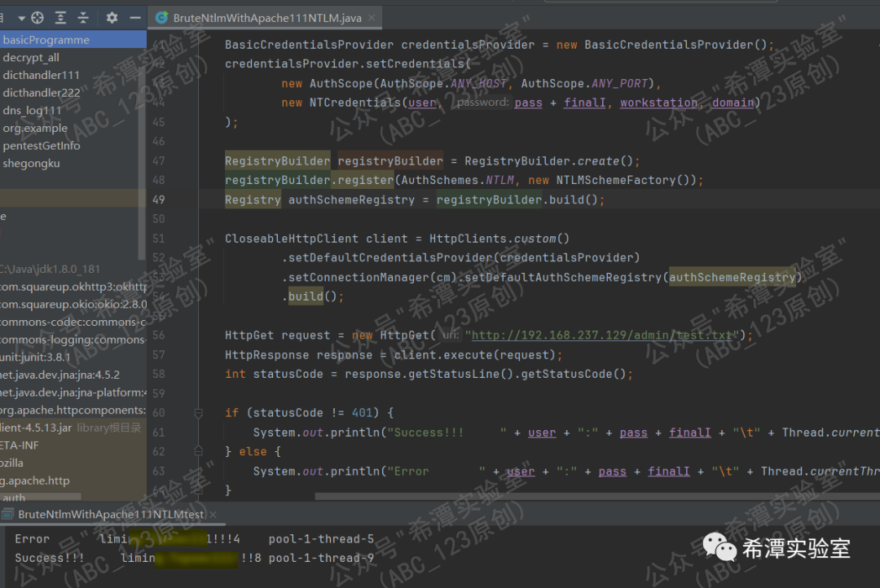
Task: Click the Success!!! console output line
Action: (x=194, y=558)
